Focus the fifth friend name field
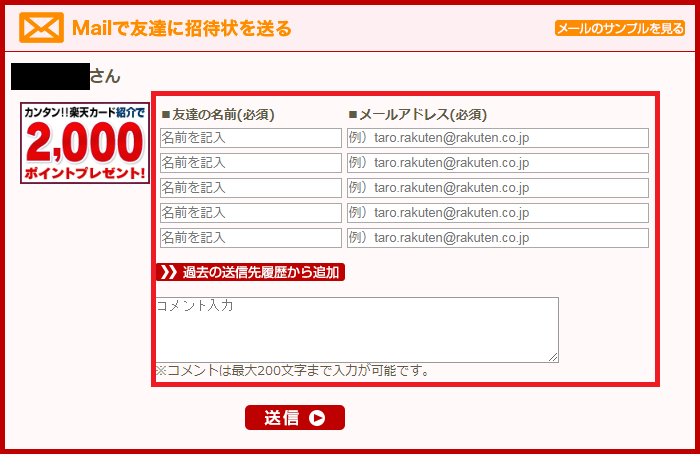This screenshot has width=700, height=456. click(x=251, y=238)
